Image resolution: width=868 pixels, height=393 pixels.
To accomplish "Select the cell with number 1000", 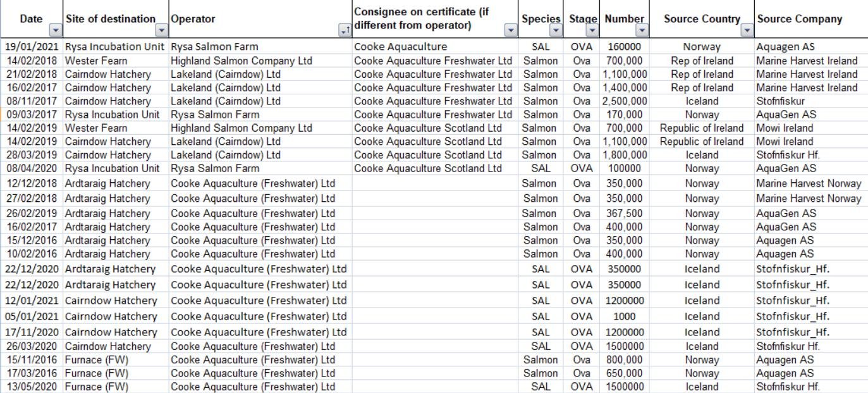I will point(625,316).
